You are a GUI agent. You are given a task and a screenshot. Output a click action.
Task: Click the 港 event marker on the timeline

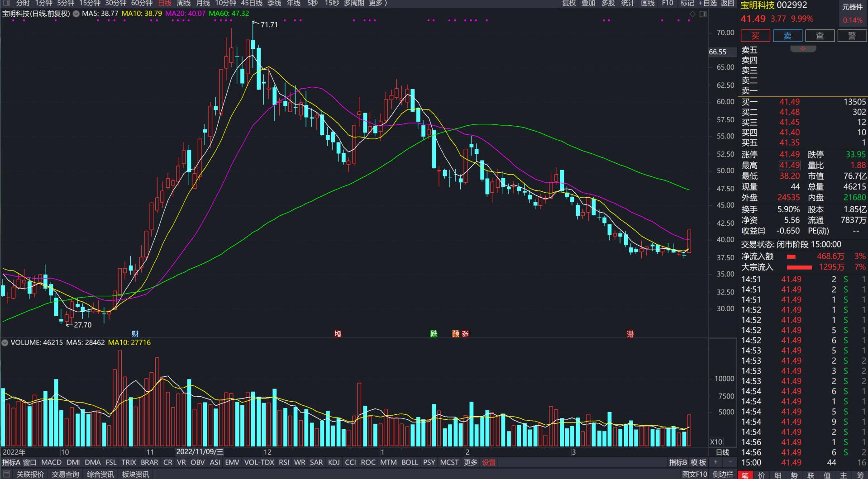[630, 334]
